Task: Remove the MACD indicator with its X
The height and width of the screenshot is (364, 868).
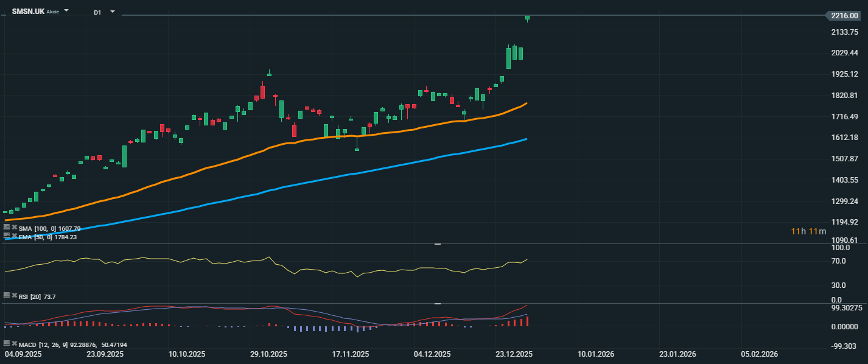Action: point(14,344)
